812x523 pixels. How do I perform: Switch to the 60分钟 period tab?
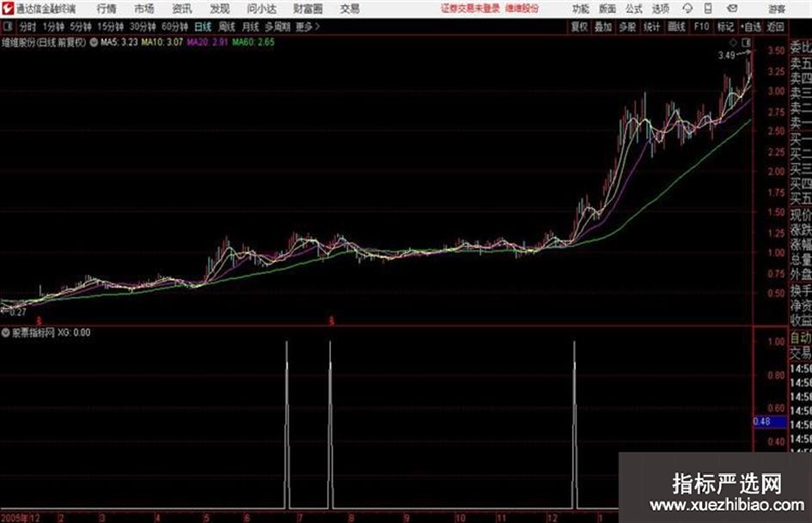click(174, 27)
